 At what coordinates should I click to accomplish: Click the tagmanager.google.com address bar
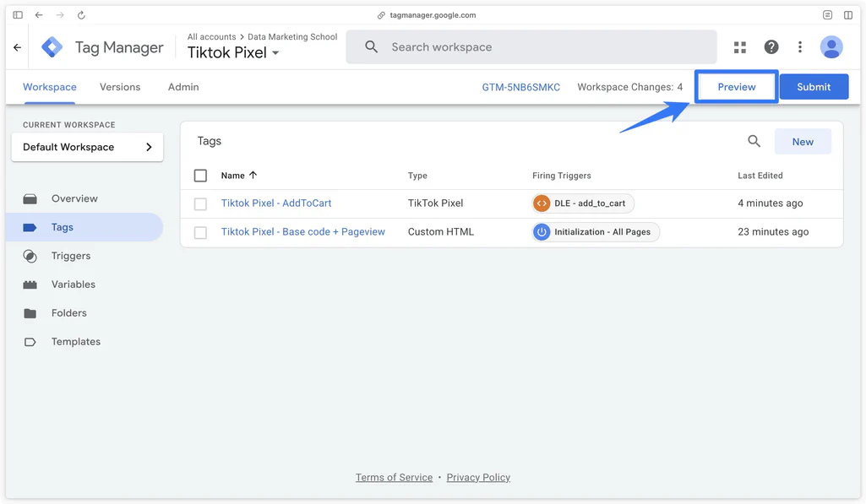click(433, 15)
